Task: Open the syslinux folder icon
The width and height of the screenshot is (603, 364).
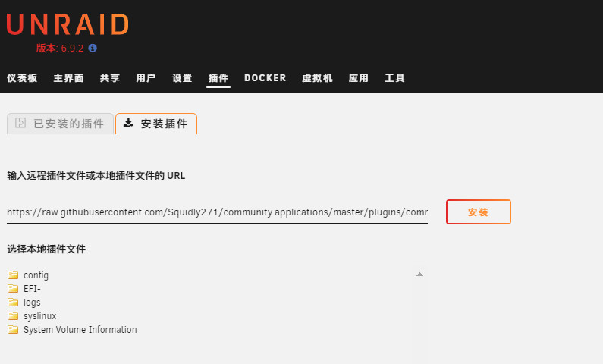Action: (x=13, y=316)
